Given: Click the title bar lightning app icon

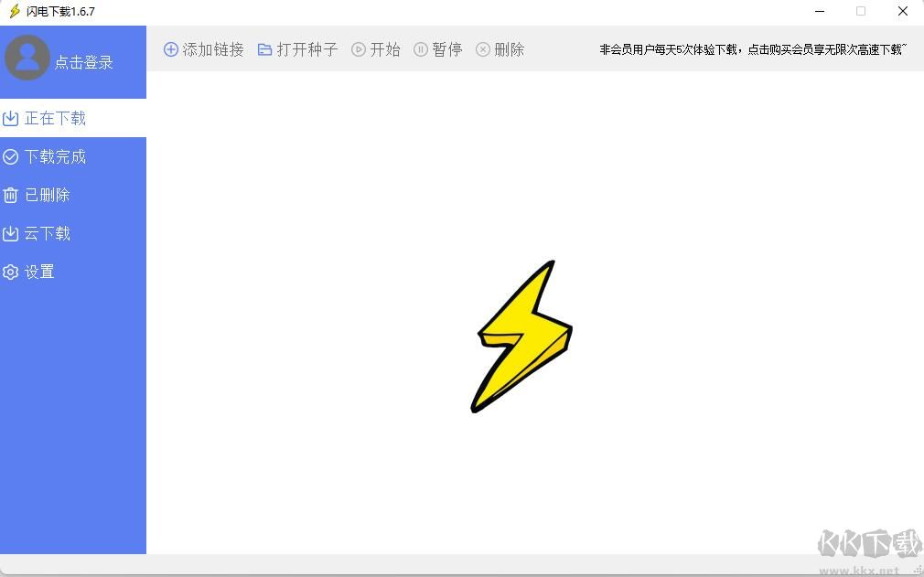Looking at the screenshot, I should [x=15, y=11].
